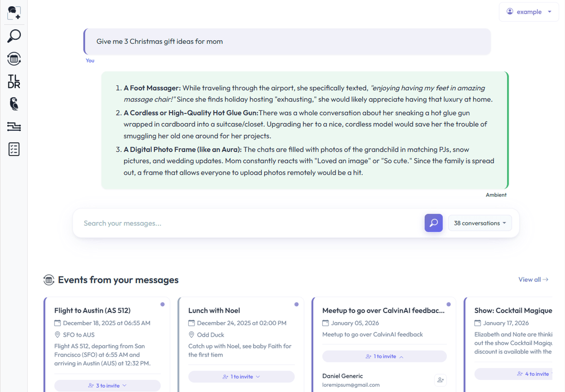This screenshot has width=565, height=392.
Task: Click the purple search button next to the input
Action: (433, 223)
